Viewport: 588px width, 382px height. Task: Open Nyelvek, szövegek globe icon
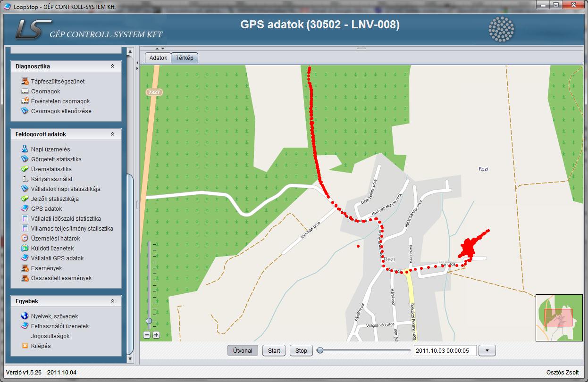click(x=25, y=316)
